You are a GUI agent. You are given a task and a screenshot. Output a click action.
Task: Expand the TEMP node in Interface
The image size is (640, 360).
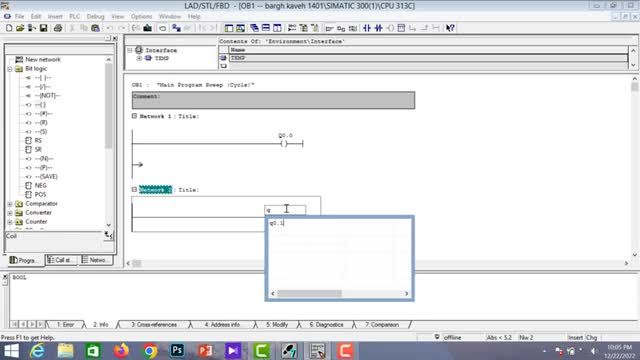click(x=139, y=58)
